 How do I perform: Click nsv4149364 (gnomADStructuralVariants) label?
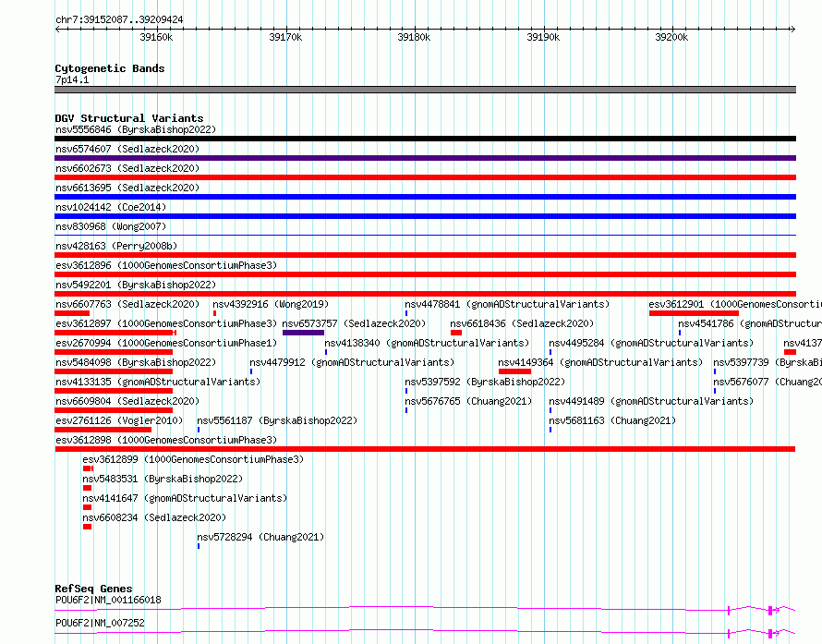[600, 362]
